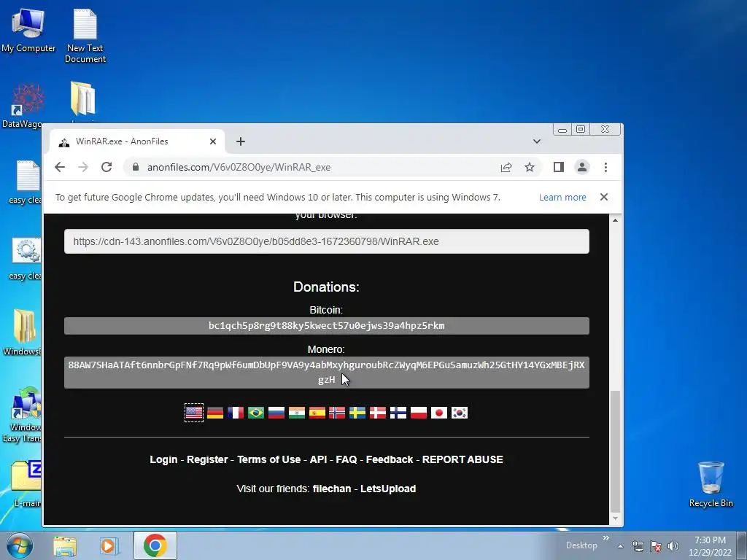
Task: Open Windows Explorer from the taskbar
Action: point(65,546)
